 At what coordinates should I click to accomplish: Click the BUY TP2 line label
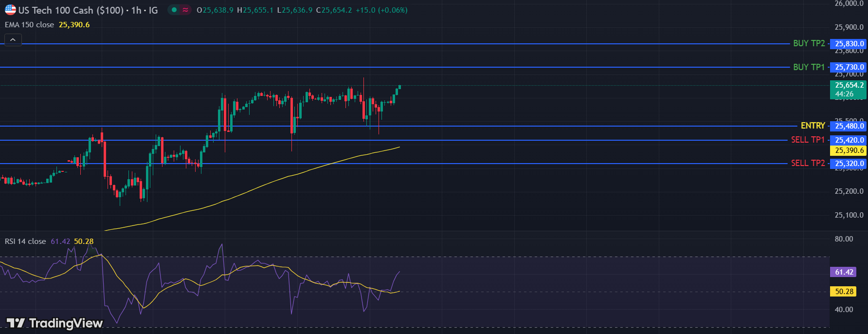(x=809, y=43)
